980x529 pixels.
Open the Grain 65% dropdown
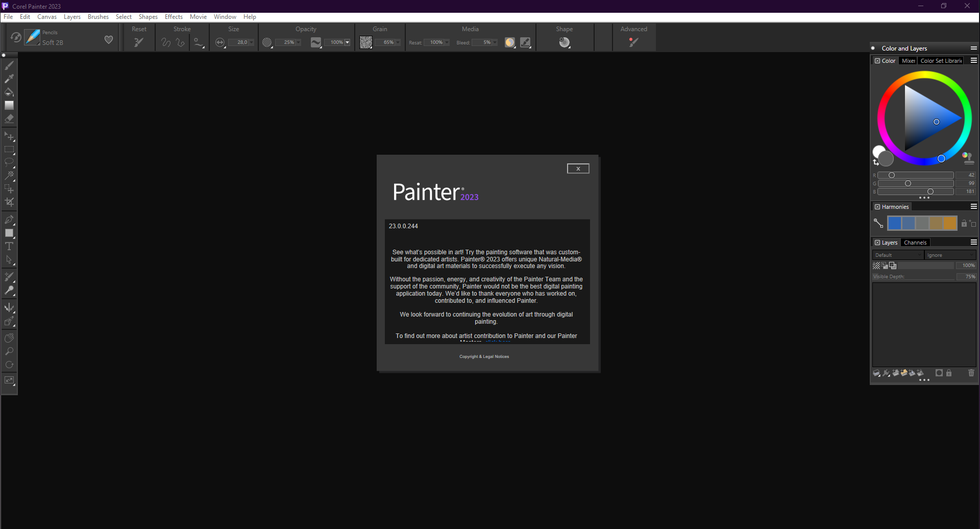pos(398,42)
